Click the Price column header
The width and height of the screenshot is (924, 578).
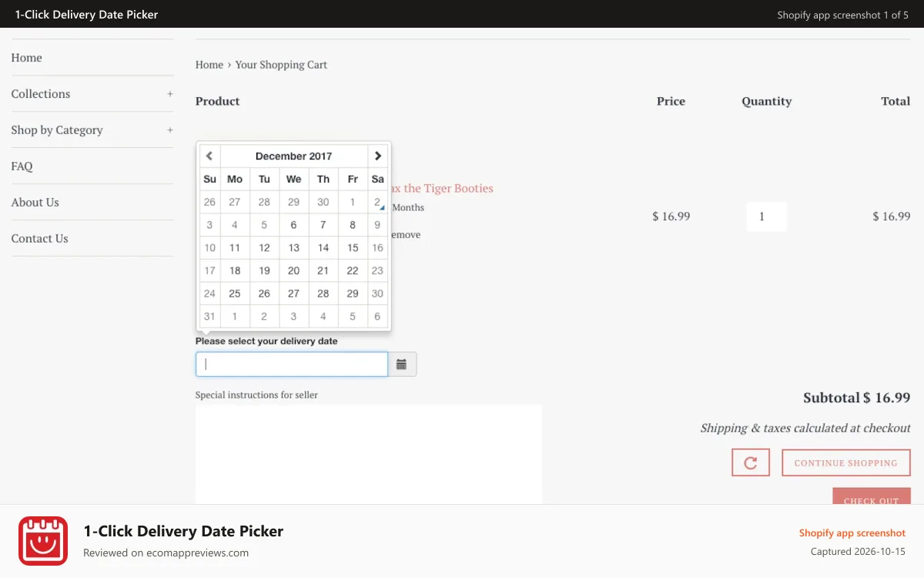671,101
